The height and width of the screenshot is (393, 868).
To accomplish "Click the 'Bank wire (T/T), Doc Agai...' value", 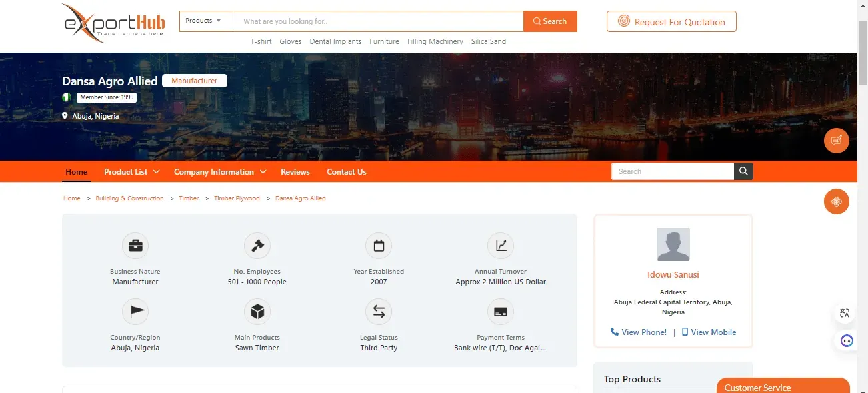I will tap(501, 348).
